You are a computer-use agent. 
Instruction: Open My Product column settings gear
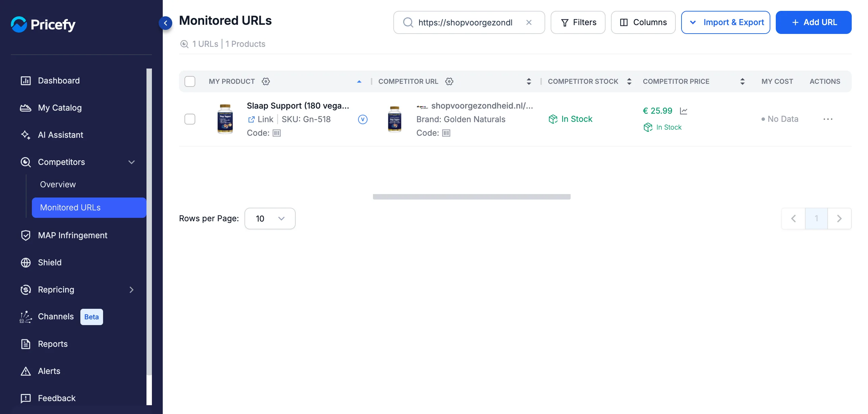click(x=266, y=81)
